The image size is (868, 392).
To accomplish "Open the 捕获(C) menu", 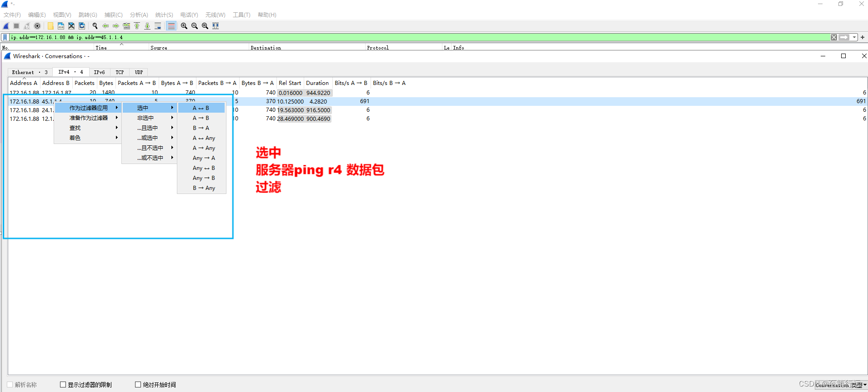I will [x=113, y=15].
